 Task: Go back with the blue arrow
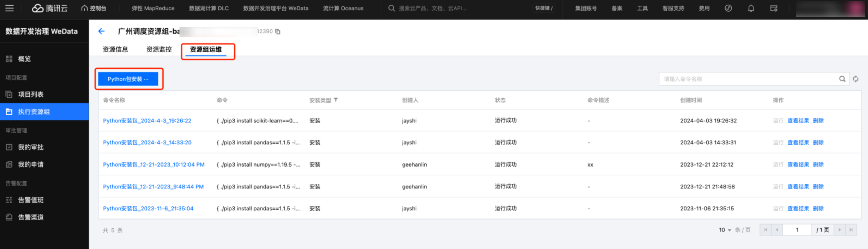point(101,31)
